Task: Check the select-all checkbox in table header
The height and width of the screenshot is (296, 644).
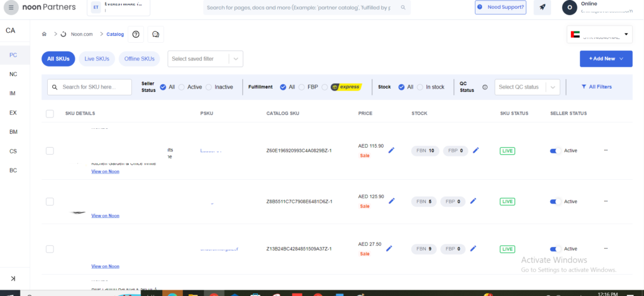Action: coord(50,113)
